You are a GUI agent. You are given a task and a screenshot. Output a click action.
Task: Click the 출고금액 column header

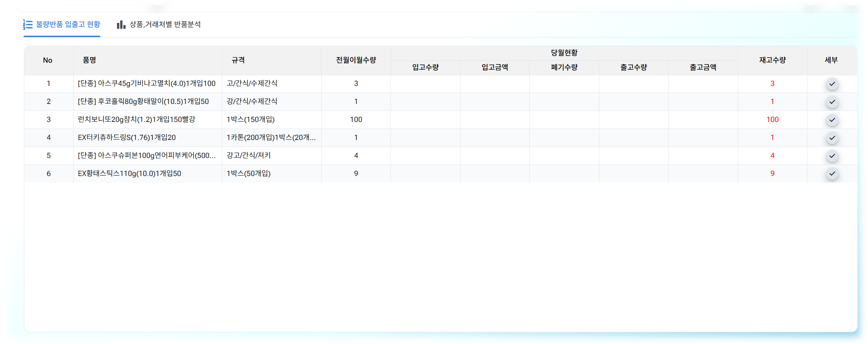[703, 68]
